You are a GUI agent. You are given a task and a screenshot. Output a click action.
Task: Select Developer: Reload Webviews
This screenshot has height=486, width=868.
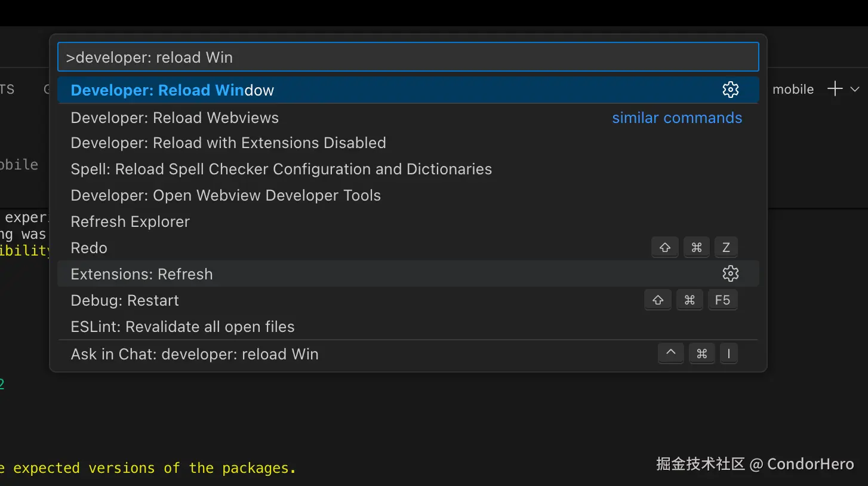click(174, 118)
